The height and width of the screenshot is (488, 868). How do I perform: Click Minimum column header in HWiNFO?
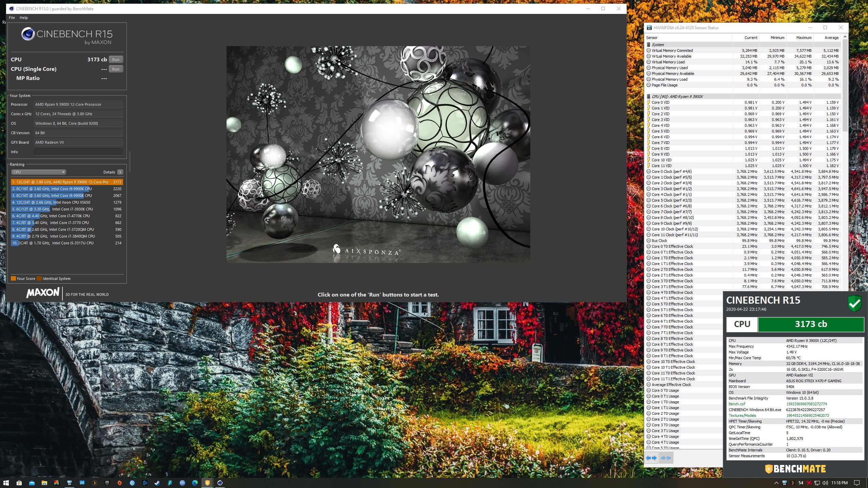(x=773, y=38)
